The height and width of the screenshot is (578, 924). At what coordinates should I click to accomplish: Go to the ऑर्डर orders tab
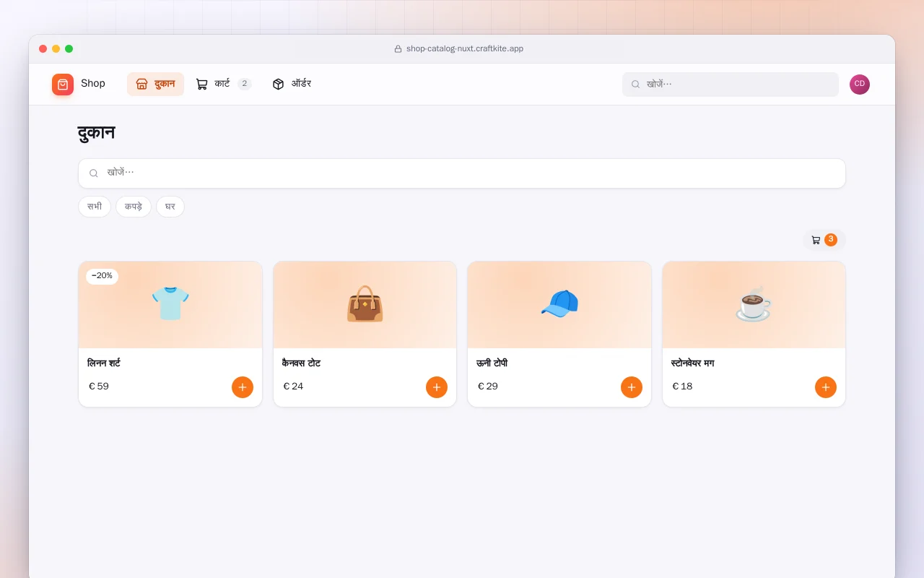tap(292, 84)
